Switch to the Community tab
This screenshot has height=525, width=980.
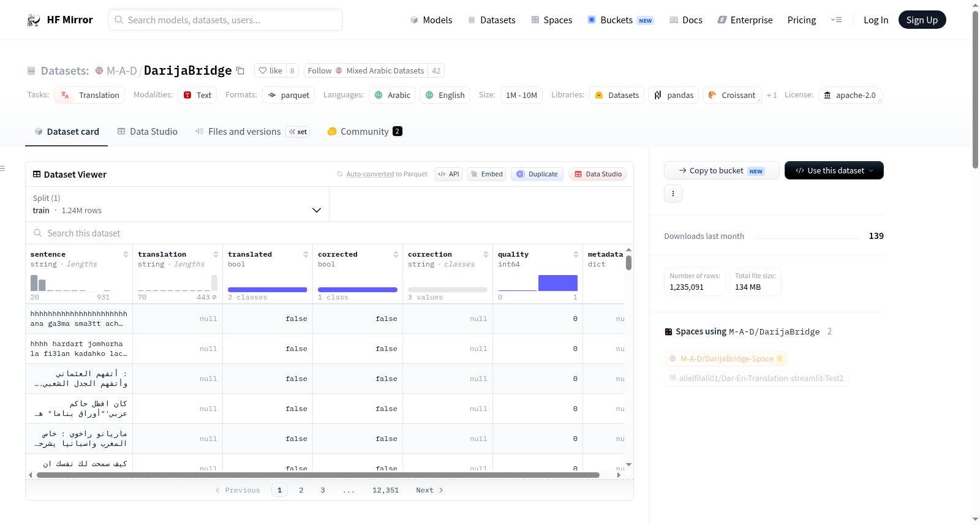pyautogui.click(x=364, y=131)
